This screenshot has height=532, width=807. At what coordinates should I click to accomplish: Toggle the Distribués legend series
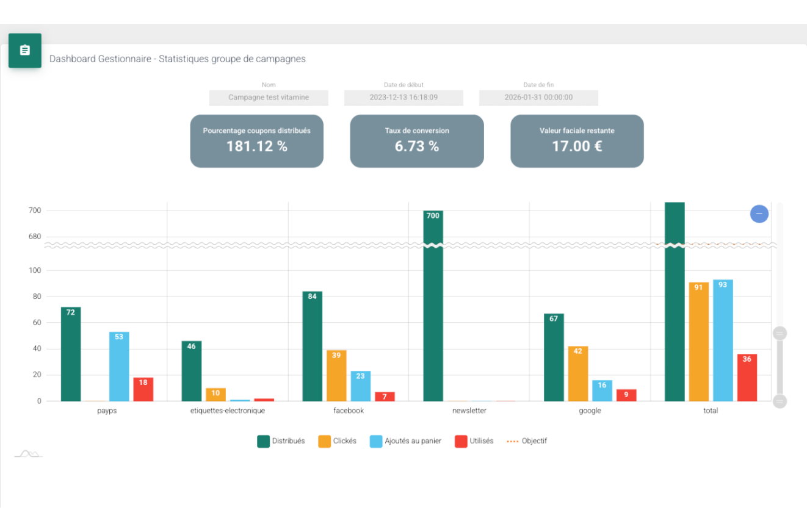[281, 441]
